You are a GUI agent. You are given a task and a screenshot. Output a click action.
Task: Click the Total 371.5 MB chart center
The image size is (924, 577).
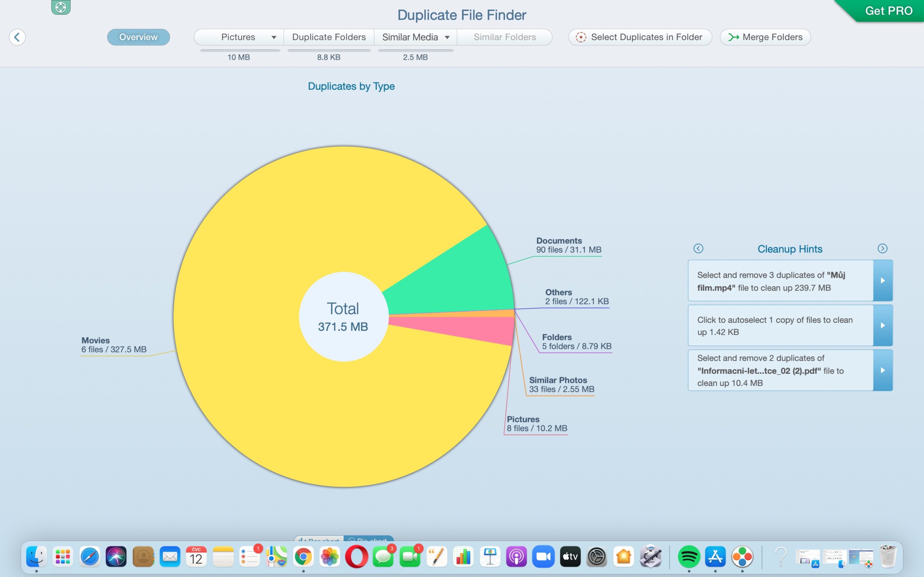coord(343,316)
